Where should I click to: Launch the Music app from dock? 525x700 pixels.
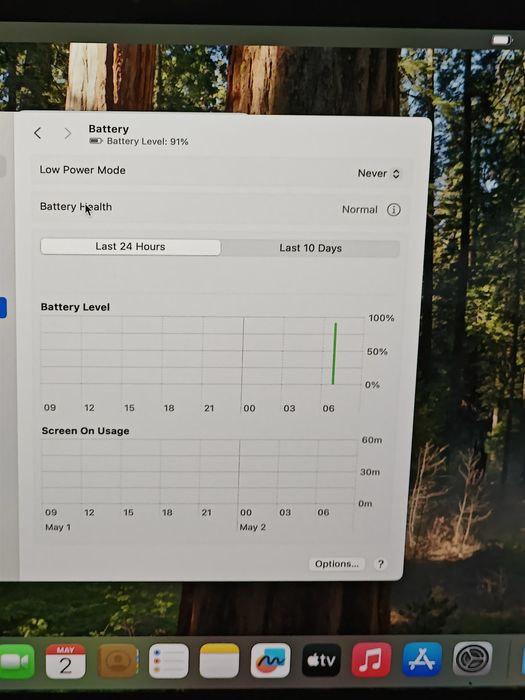tap(371, 660)
